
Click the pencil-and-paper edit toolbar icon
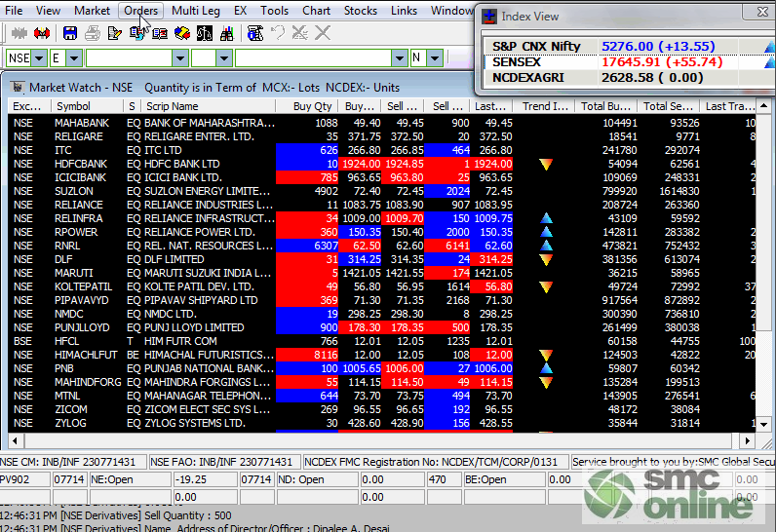(114, 33)
